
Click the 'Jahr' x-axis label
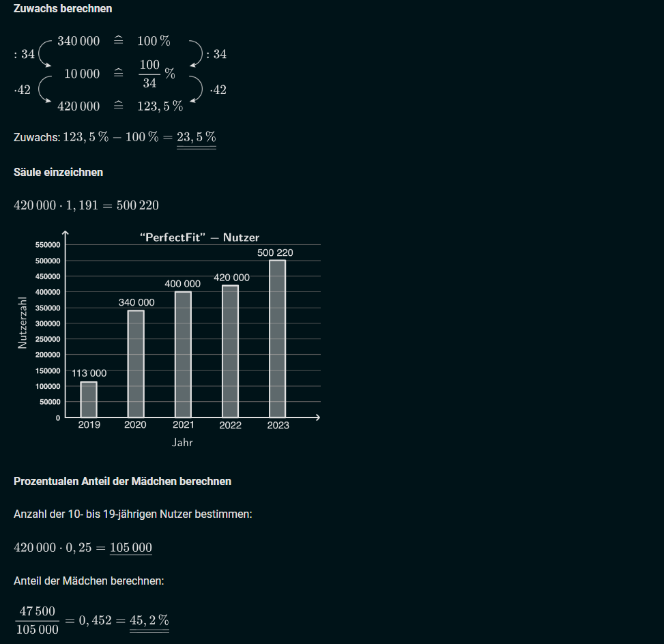[182, 443]
